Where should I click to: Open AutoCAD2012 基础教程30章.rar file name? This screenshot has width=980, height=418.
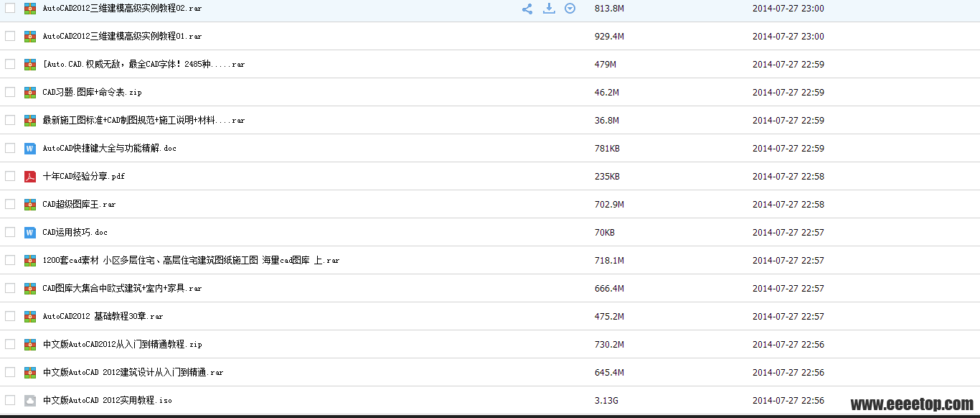103,317
